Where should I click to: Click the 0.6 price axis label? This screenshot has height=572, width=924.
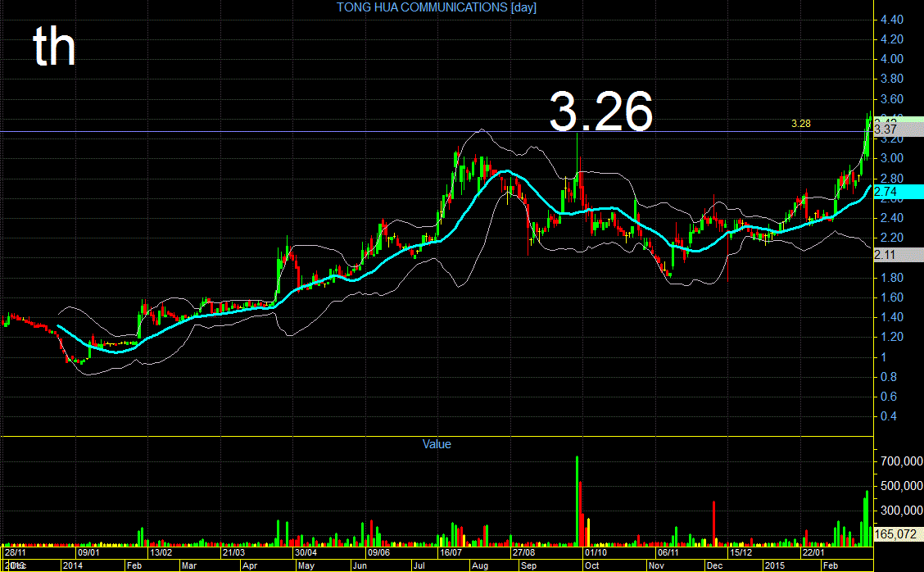click(x=889, y=397)
